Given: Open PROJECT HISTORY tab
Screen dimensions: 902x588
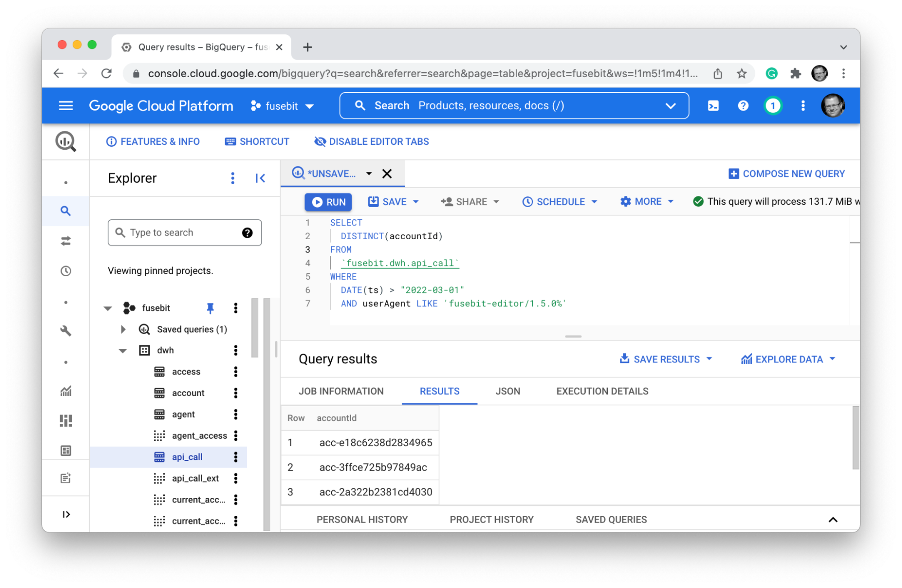Looking at the screenshot, I should 492,519.
